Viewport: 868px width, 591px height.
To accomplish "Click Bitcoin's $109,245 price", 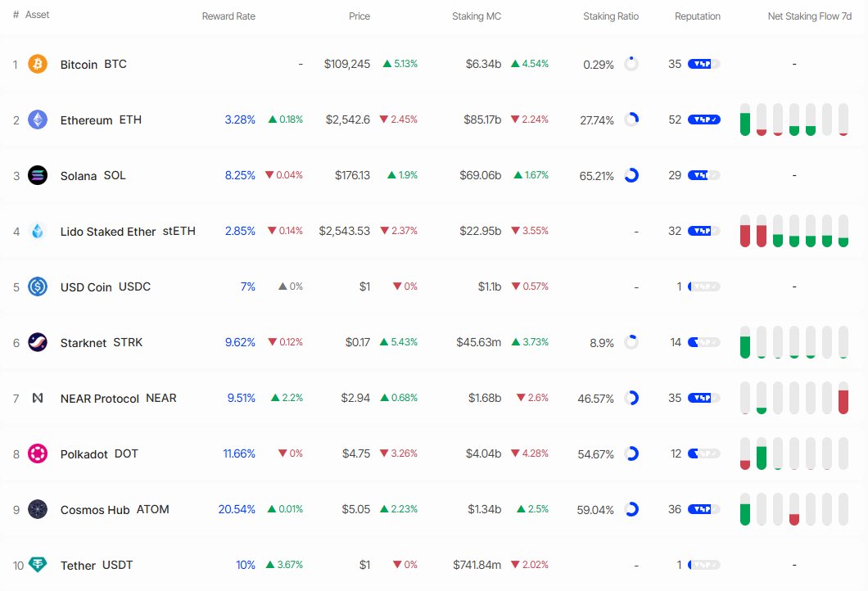I will coord(347,64).
